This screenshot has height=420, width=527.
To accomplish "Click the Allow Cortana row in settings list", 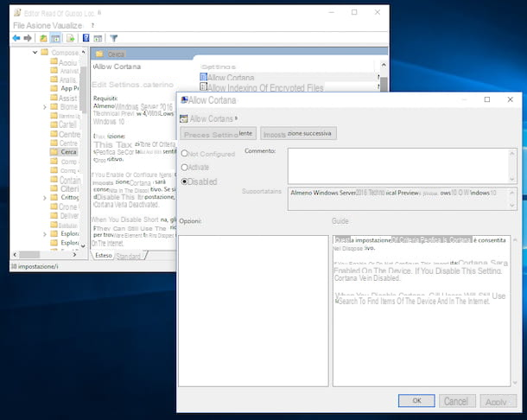I will click(289, 77).
